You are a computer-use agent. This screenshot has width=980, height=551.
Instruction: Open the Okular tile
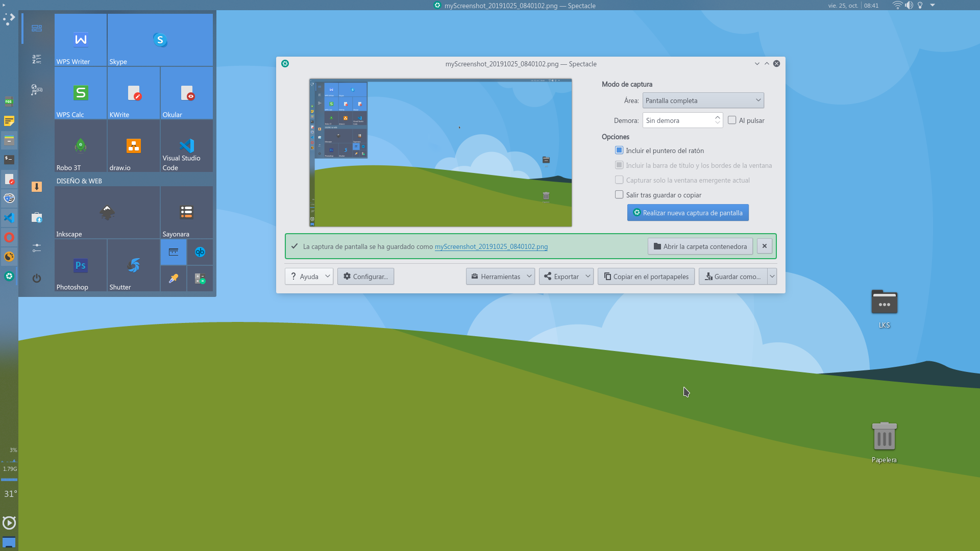tap(187, 93)
